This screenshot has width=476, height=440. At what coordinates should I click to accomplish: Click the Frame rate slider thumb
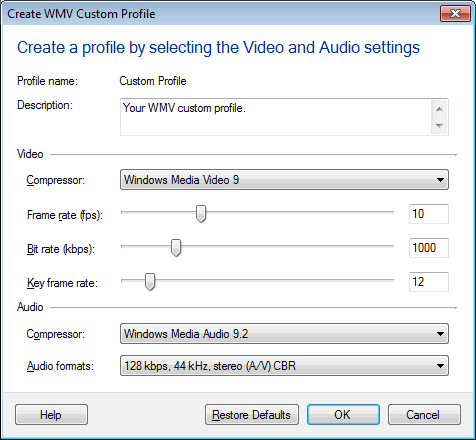[x=201, y=214]
